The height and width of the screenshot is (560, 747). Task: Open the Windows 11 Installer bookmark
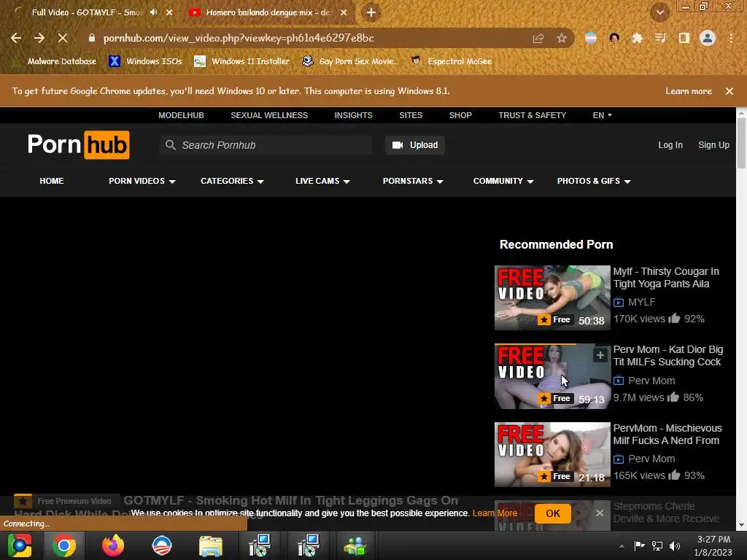(x=242, y=61)
